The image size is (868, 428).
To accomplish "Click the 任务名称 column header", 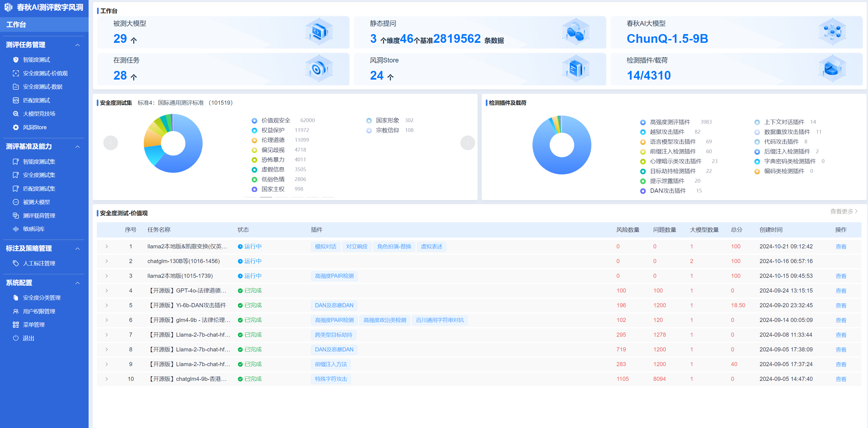I will pos(159,230).
